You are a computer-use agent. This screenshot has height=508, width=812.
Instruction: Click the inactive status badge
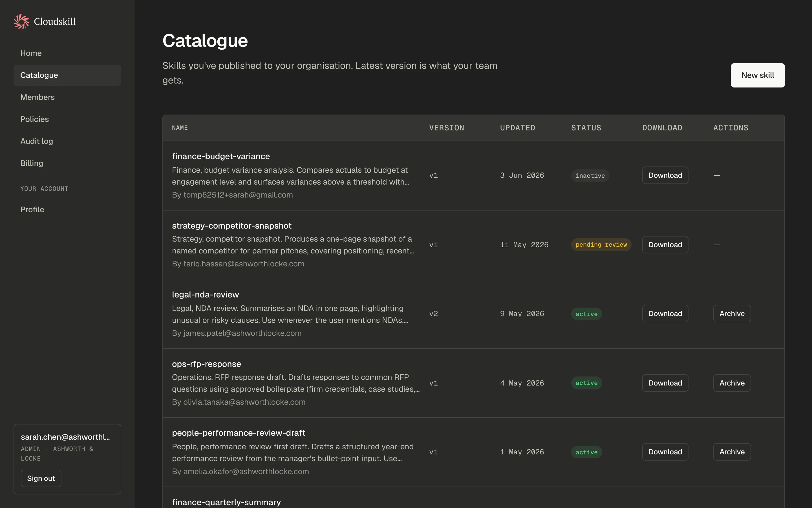click(590, 176)
